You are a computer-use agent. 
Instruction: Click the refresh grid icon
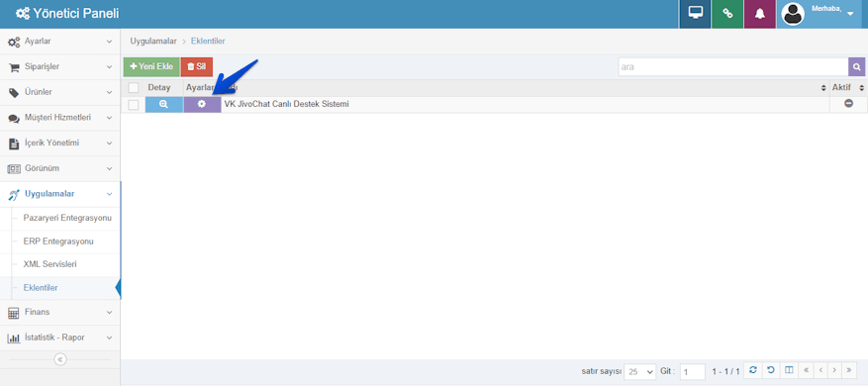[x=752, y=370]
